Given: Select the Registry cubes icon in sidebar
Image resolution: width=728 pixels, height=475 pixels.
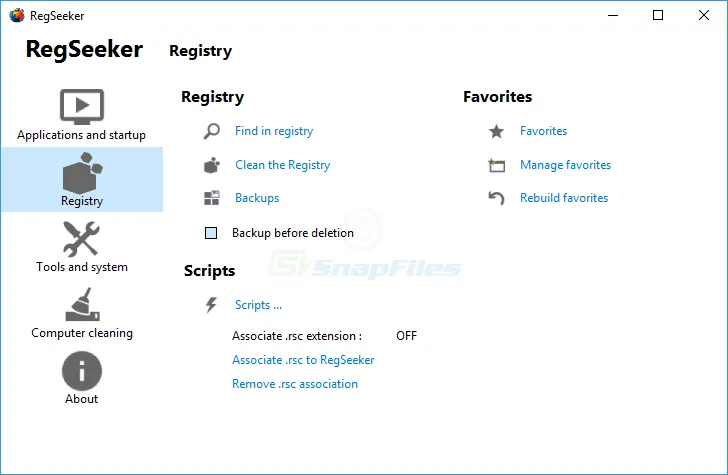Looking at the screenshot, I should click(x=82, y=173).
